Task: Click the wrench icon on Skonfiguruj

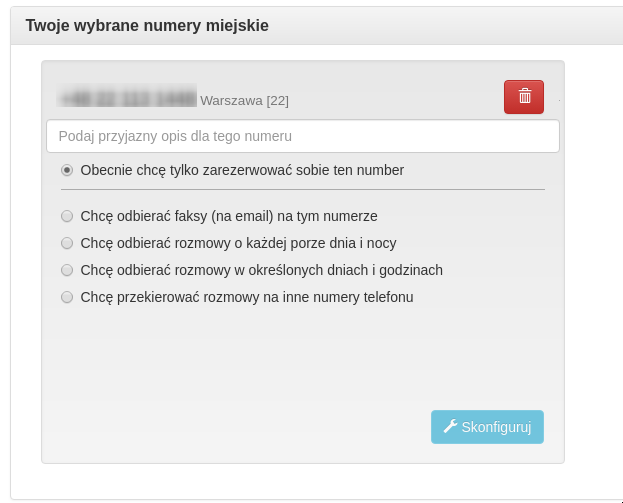Action: point(450,426)
